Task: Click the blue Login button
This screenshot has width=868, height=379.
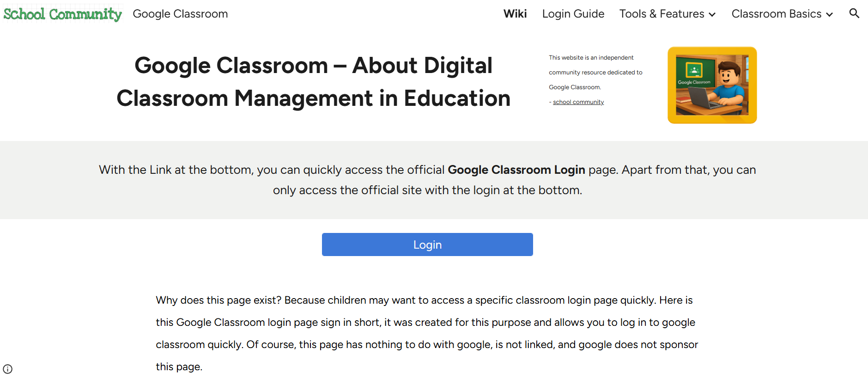Action: (x=427, y=245)
